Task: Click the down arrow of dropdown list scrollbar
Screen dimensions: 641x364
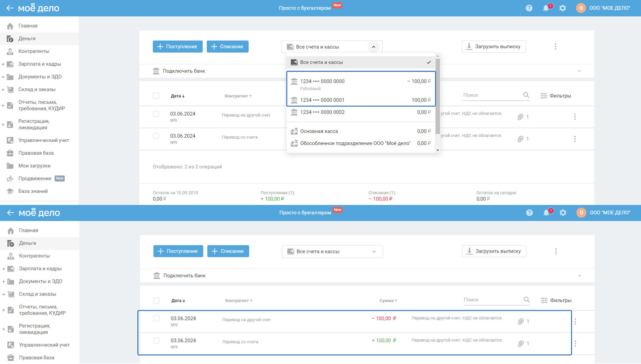Action: click(x=438, y=150)
